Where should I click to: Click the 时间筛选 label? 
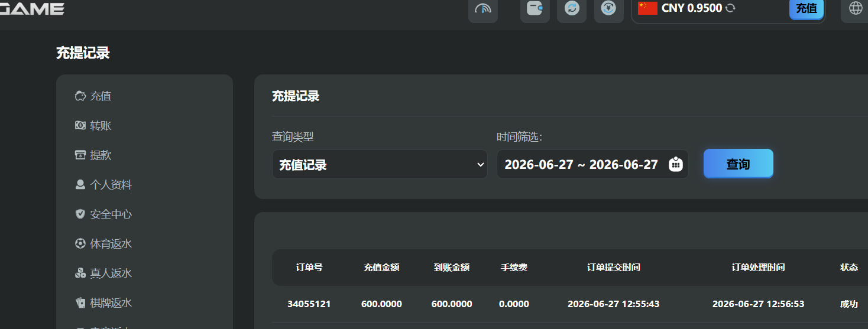tap(519, 137)
